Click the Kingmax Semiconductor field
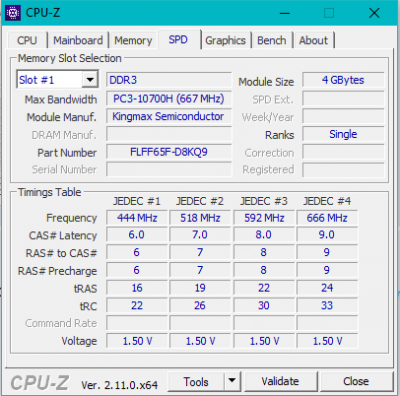Screen dimensions: 400x396 coord(169,116)
